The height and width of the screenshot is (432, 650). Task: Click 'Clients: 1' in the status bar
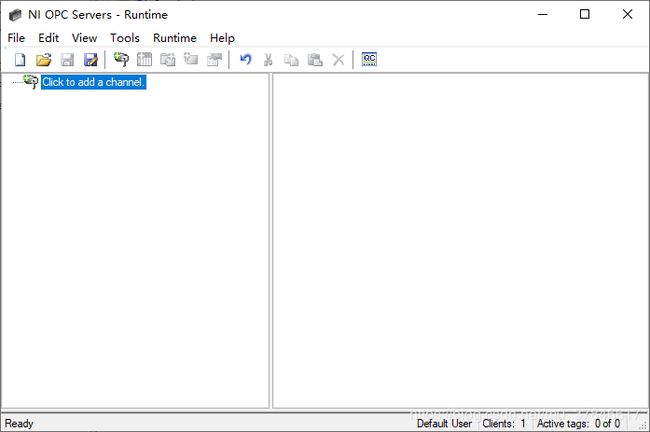coord(504,423)
